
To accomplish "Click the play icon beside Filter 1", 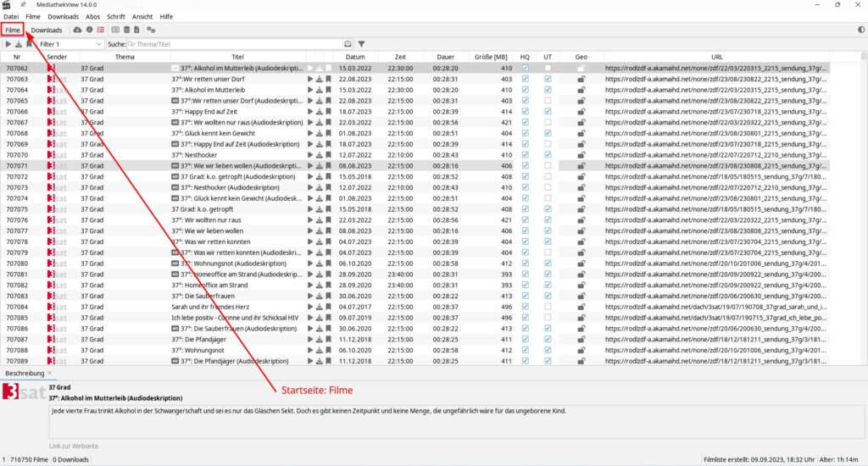I will (x=8, y=44).
